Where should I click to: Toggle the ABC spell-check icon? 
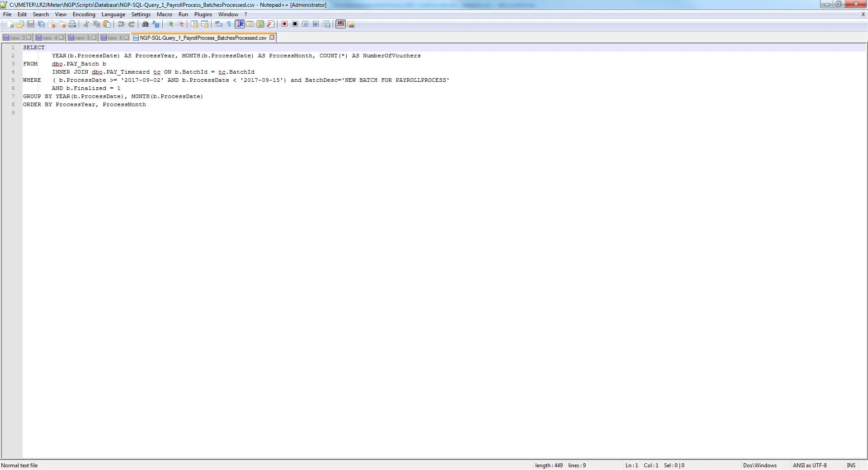point(341,24)
